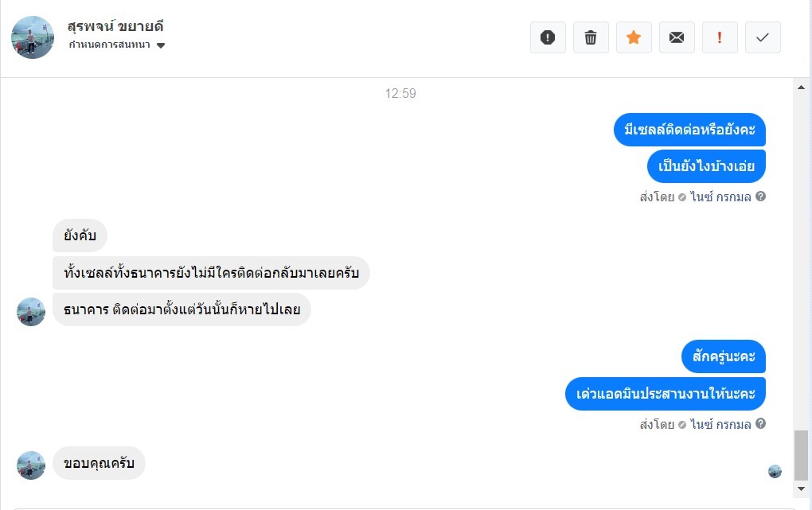
Task: Toggle the red exclamation priority flag
Action: [x=720, y=37]
